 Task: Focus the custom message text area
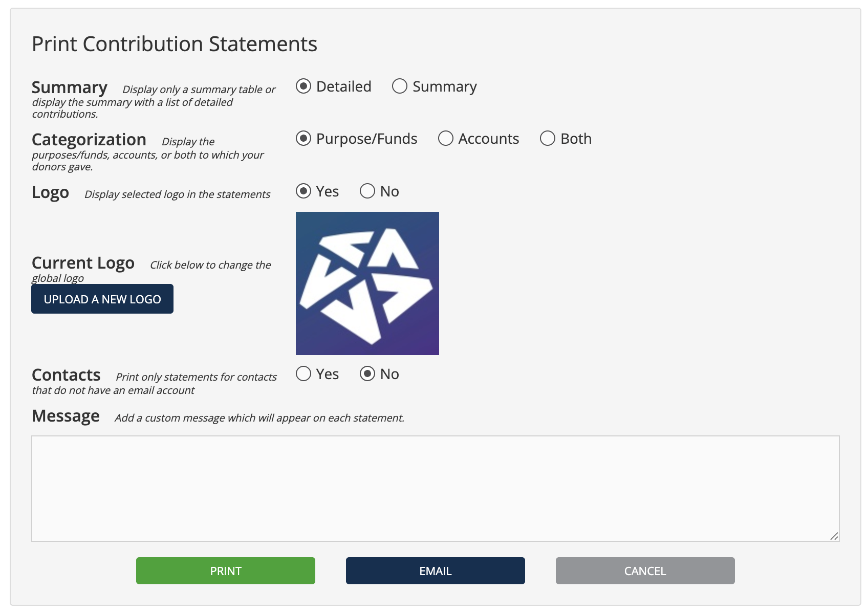tap(436, 489)
